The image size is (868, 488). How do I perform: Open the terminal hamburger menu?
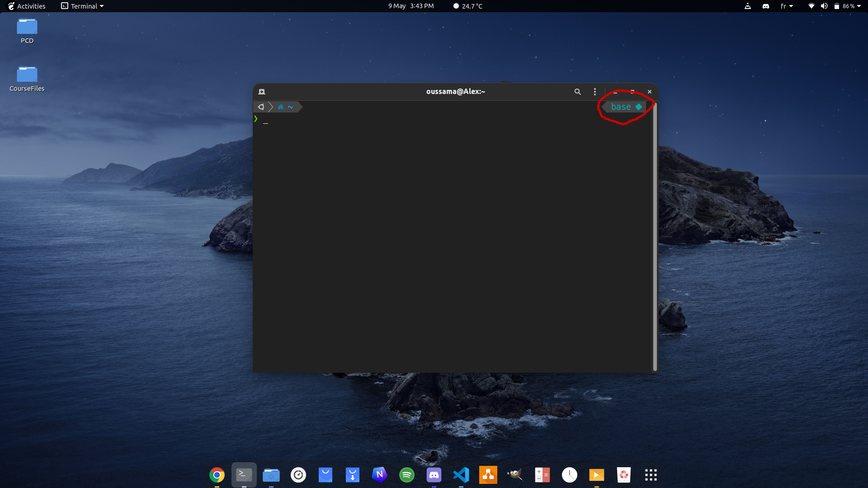595,92
